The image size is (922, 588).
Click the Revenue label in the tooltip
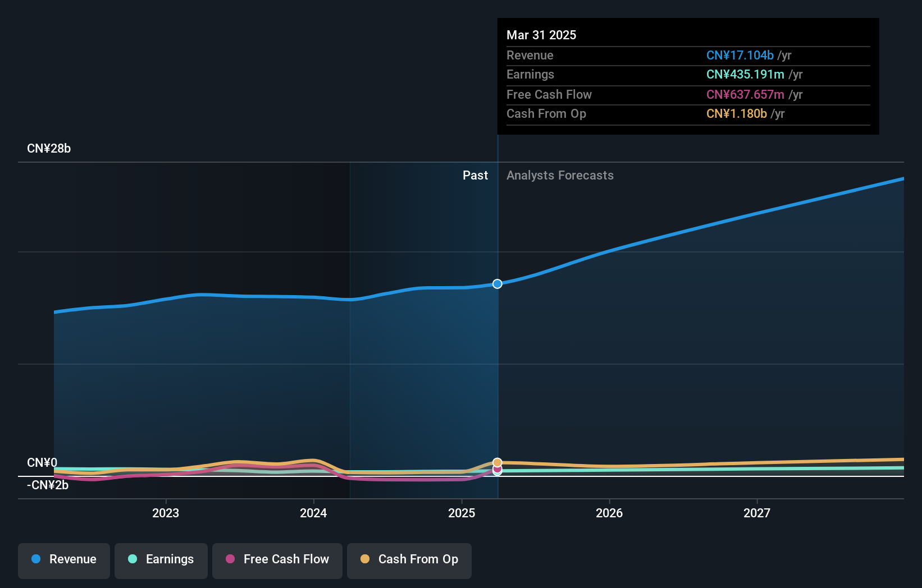pos(530,56)
